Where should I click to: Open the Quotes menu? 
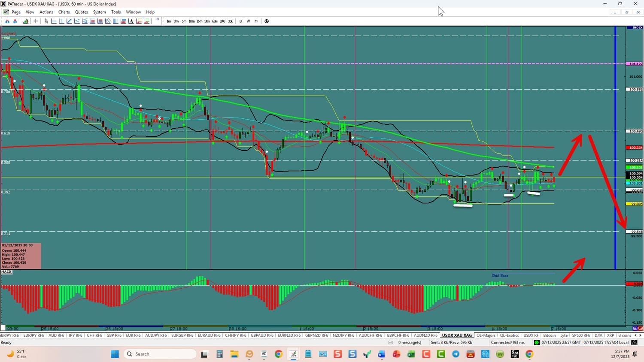click(x=81, y=12)
